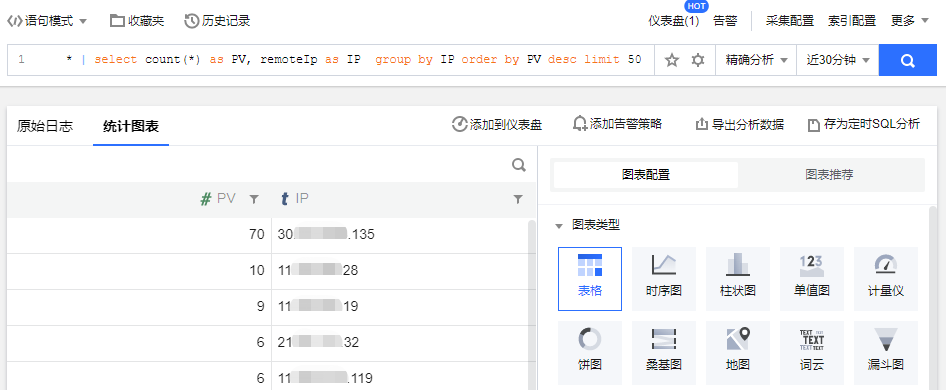Click the IP cell ending in .119
The width and height of the screenshot is (946, 390).
tap(400, 376)
